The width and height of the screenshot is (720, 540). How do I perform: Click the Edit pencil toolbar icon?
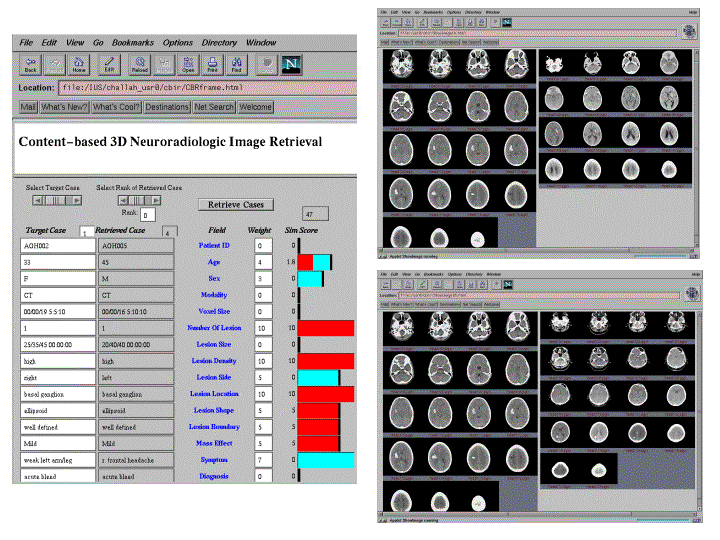click(x=109, y=66)
